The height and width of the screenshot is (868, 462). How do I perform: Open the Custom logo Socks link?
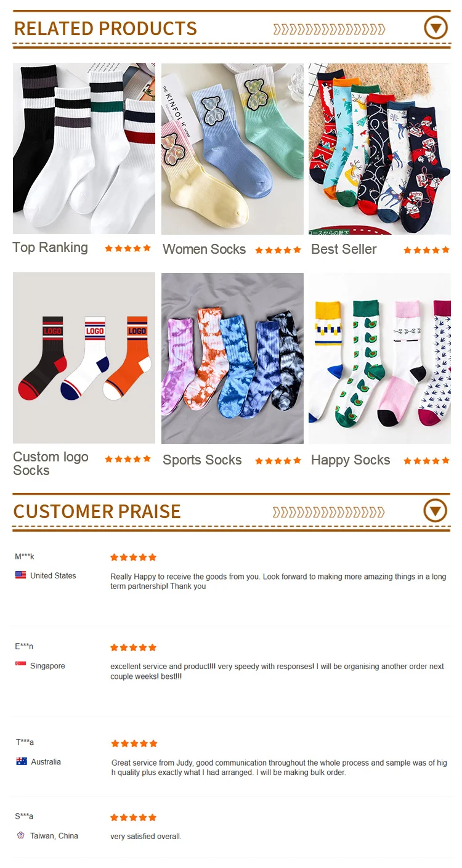pos(51,463)
